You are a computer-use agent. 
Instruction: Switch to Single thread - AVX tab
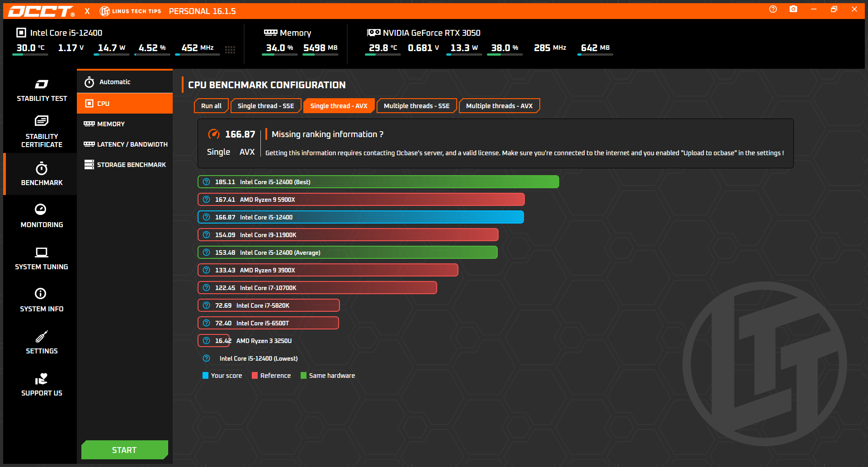click(339, 106)
